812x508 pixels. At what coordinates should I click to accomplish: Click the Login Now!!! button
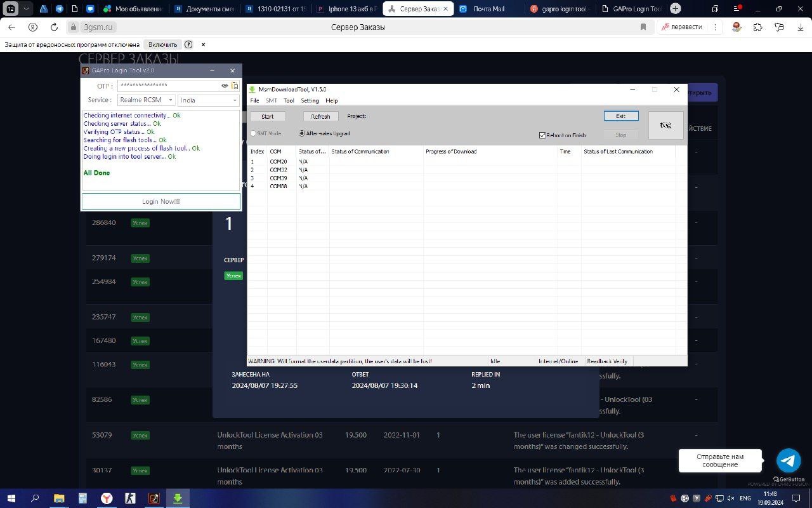(x=160, y=201)
